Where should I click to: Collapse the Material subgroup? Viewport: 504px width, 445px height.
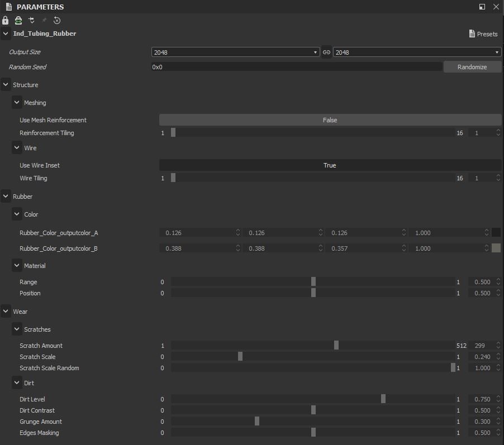coord(17,265)
